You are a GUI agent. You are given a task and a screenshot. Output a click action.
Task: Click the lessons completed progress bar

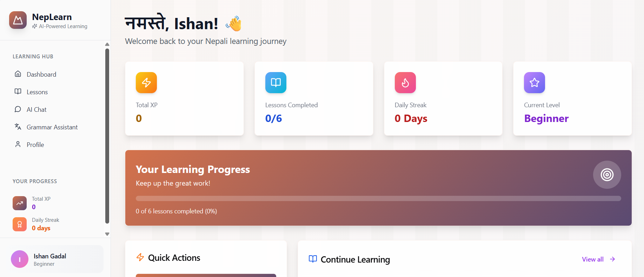pos(378,199)
